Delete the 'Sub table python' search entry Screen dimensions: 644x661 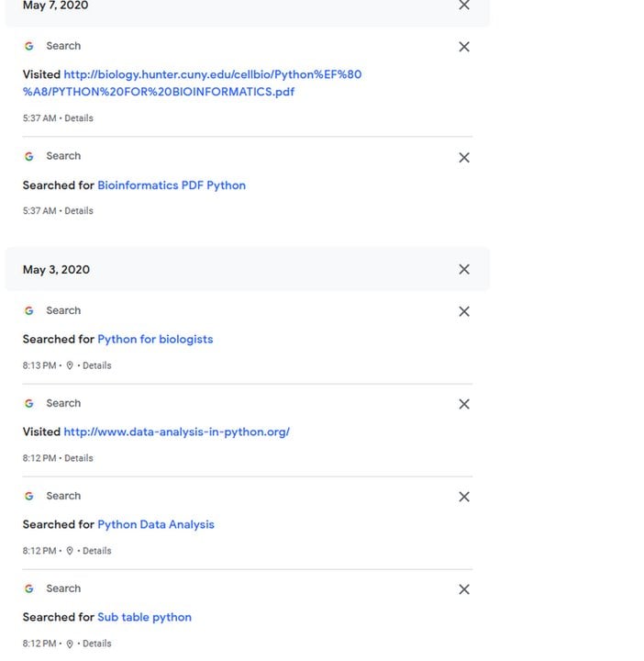pos(464,589)
